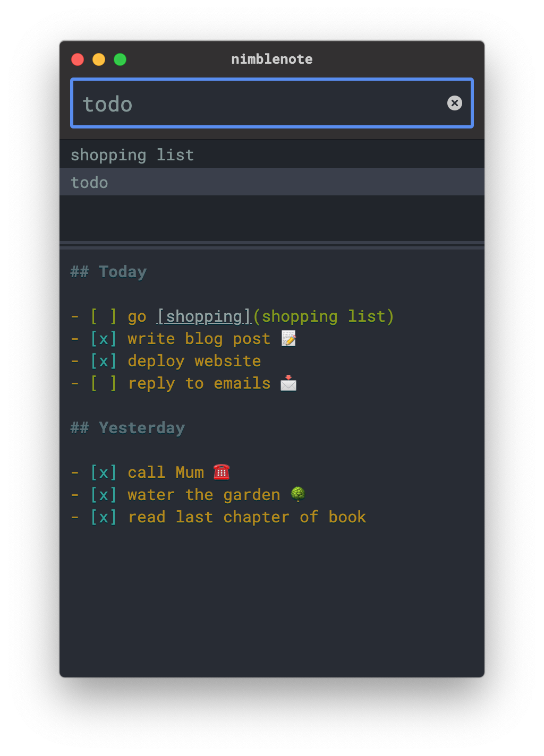The width and height of the screenshot is (544, 756).
Task: Click the green zoom button on the window
Action: 120,59
